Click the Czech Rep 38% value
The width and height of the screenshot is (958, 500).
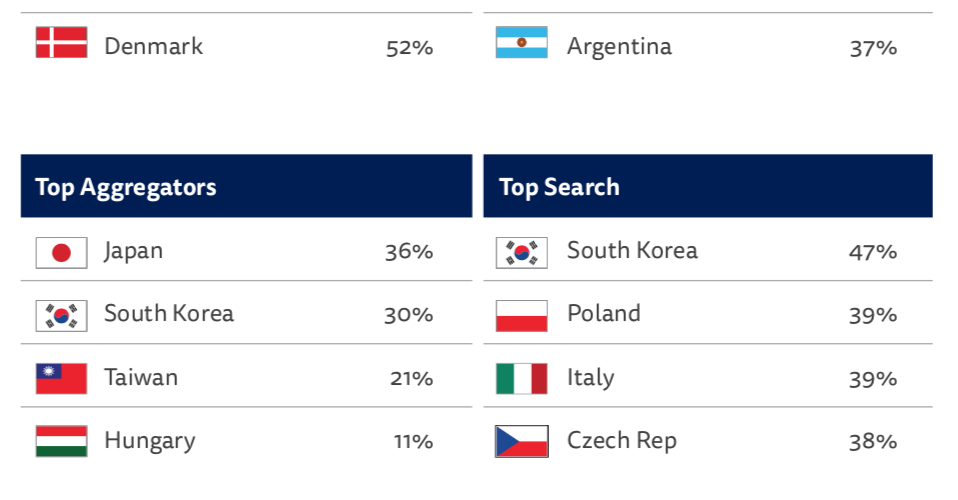coord(872,441)
